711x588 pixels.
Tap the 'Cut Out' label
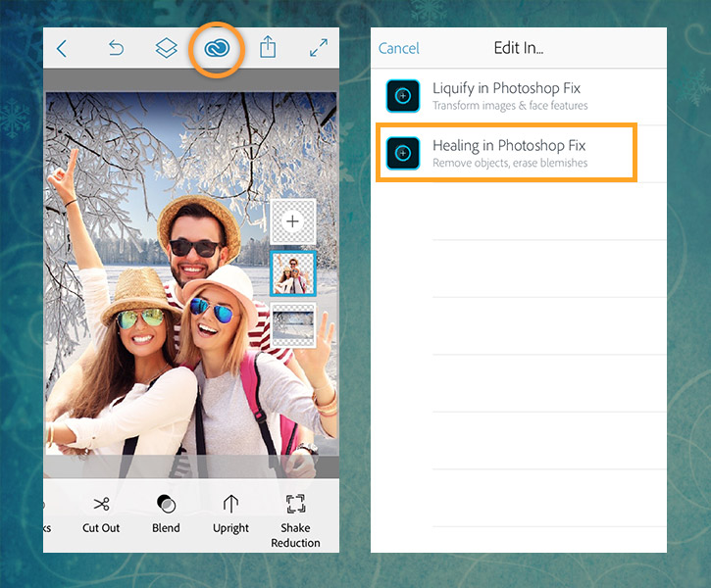[101, 528]
